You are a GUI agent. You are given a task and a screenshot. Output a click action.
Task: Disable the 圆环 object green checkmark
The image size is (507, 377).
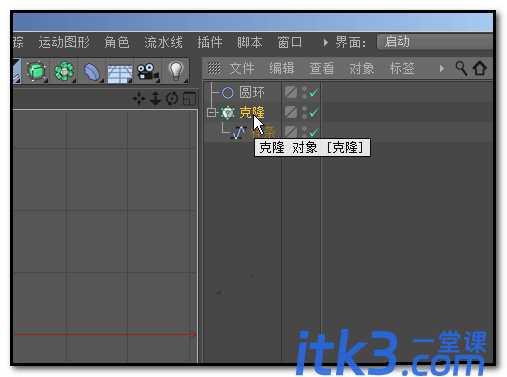[314, 92]
